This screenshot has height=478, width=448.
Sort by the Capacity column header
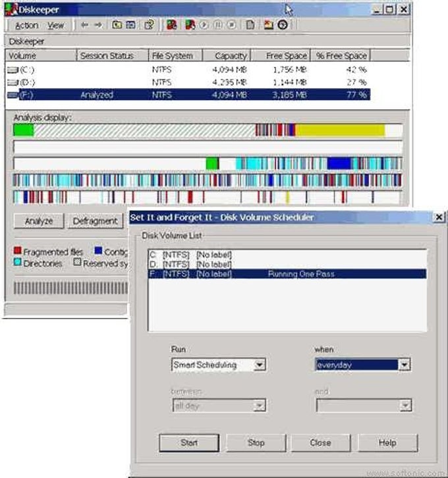(227, 56)
